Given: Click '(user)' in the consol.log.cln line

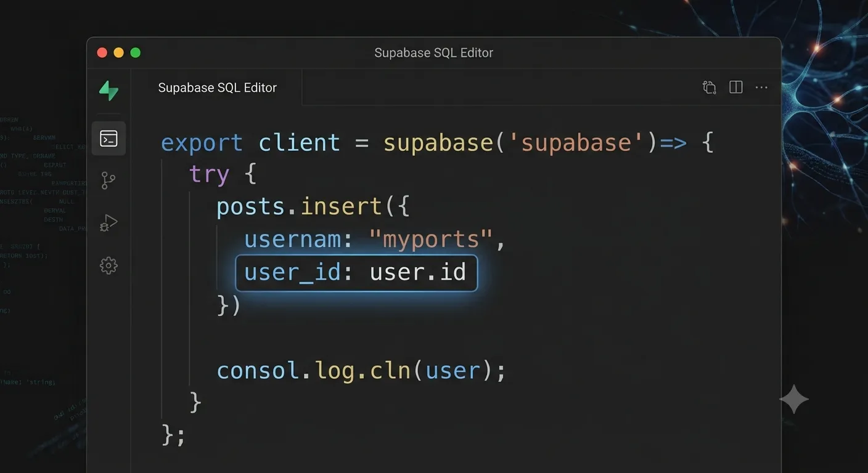Looking at the screenshot, I should point(452,370).
